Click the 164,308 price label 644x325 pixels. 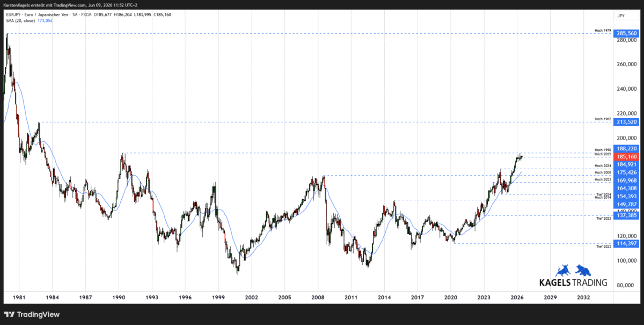(627, 188)
